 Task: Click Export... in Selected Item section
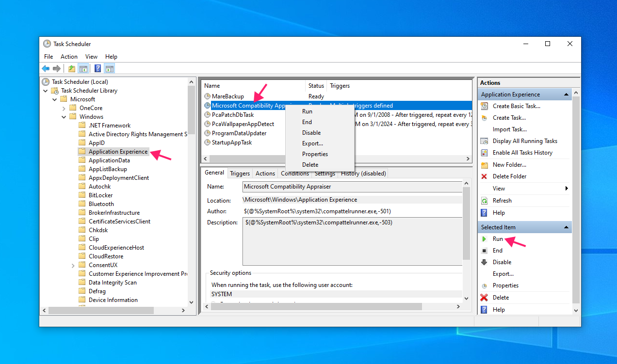click(x=503, y=274)
